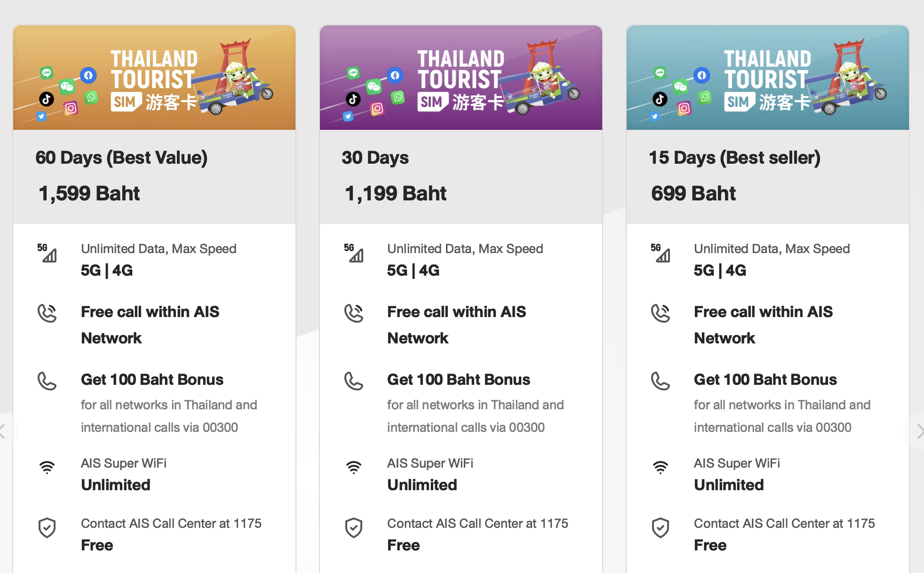Click the WhatsApp icon on the purple banner
The width and height of the screenshot is (924, 573).
398,96
